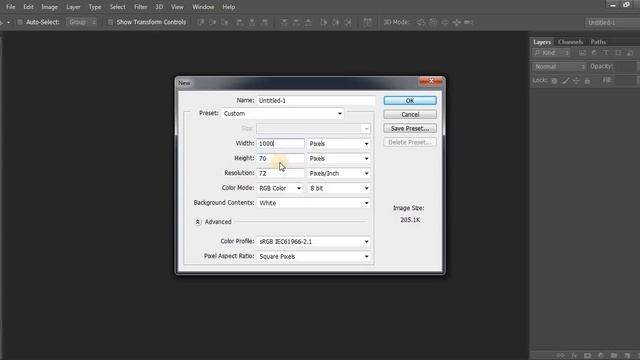Viewport: 640px width, 360px height.
Task: Click the distribute top edges icon
Action: (284, 22)
